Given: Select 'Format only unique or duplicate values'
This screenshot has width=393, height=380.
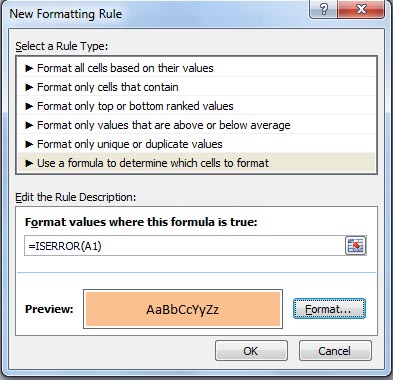Looking at the screenshot, I should 196,144.
